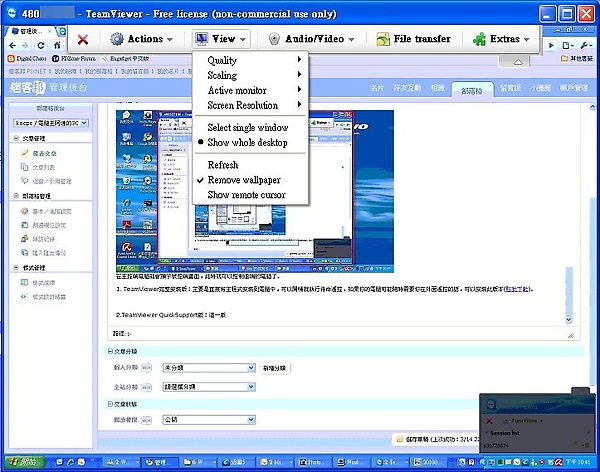Click the comments speech bubble sidebar icon
This screenshot has height=472, width=600.
(x=24, y=181)
